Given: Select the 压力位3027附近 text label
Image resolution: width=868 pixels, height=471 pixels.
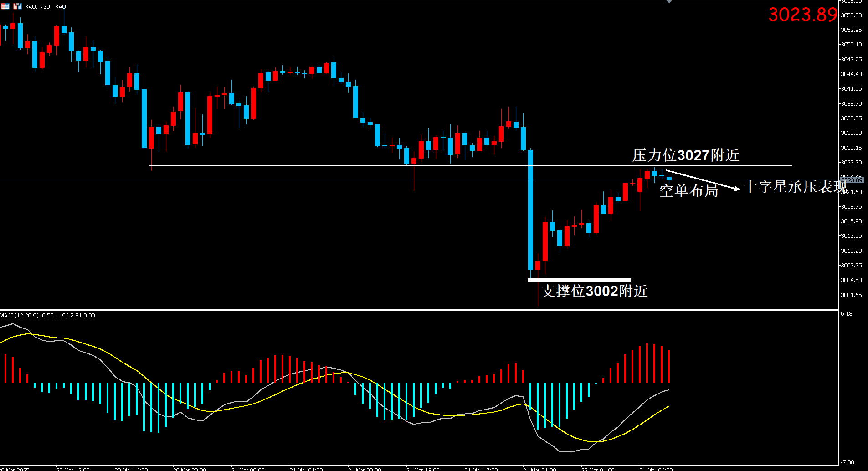Looking at the screenshot, I should pyautogui.click(x=685, y=155).
